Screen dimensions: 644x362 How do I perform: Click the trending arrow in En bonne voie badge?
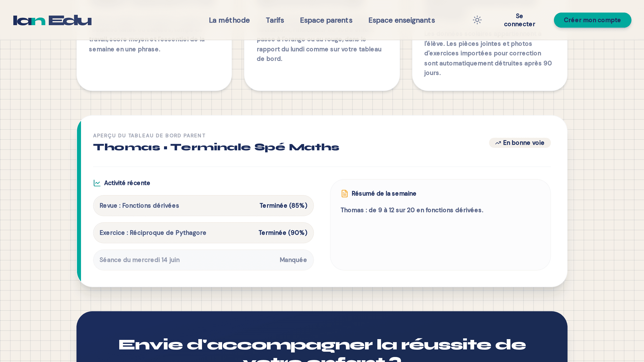click(498, 143)
